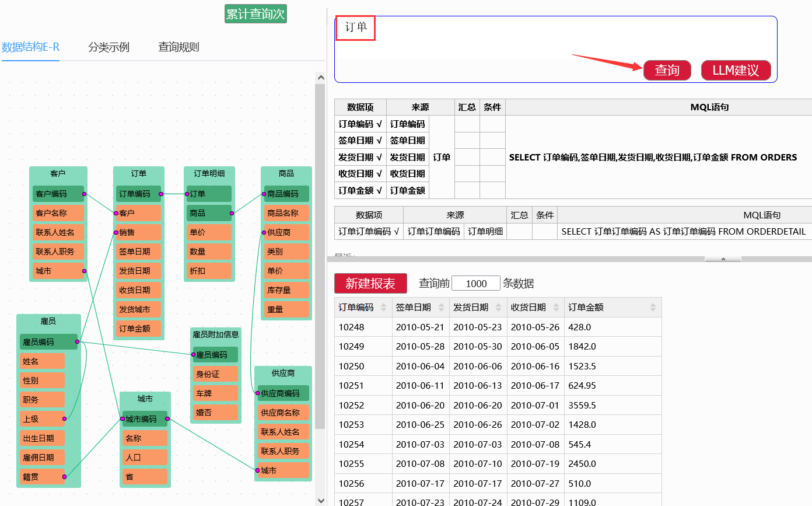Select the 数据结构E-R tab
Image resolution: width=812 pixels, height=506 pixels.
tap(30, 47)
